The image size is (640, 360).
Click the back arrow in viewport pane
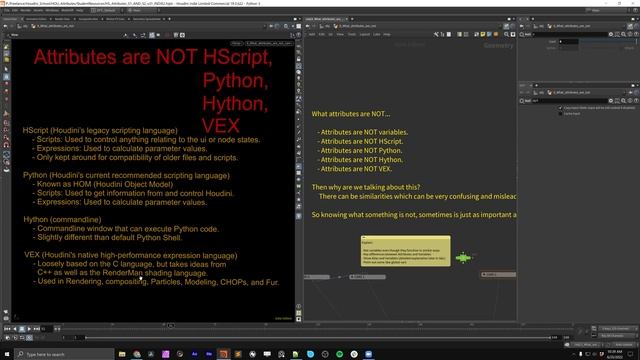[5, 26]
